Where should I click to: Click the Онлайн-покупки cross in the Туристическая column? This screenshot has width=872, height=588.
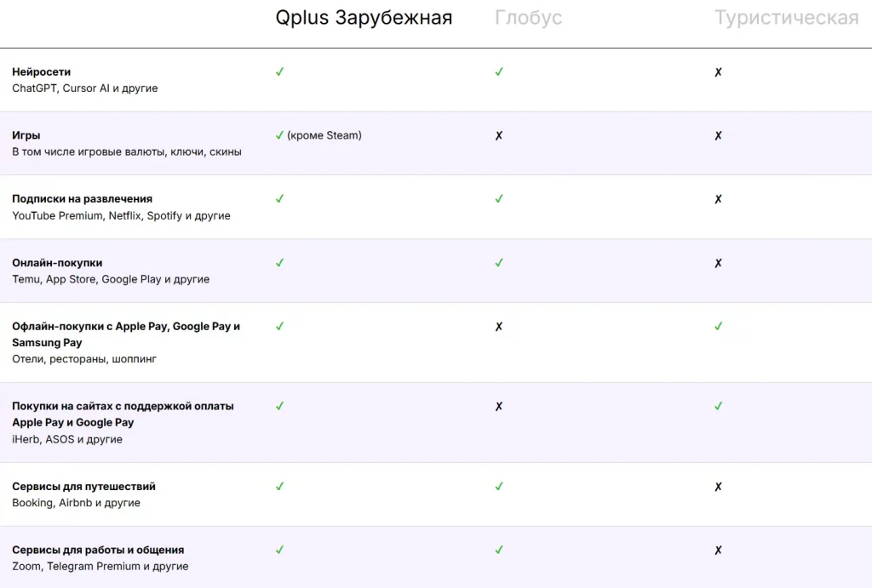[718, 263]
